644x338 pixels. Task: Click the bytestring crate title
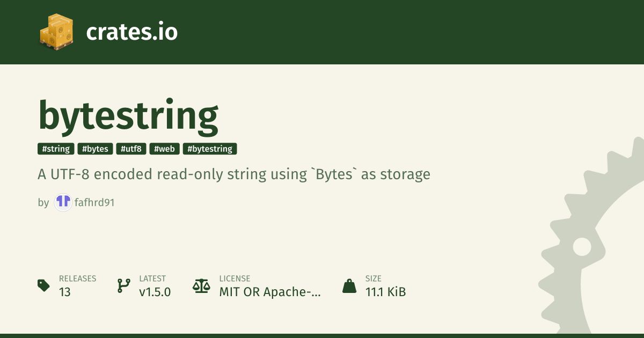coord(128,115)
